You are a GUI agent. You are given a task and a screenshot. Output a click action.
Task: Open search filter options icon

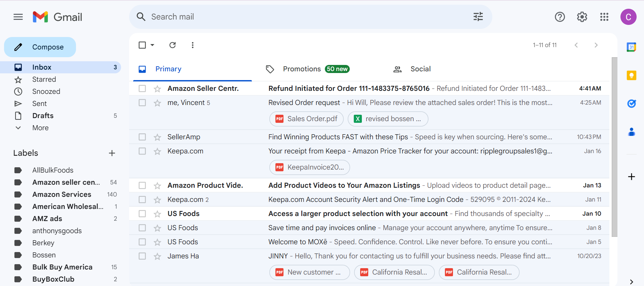(x=478, y=17)
